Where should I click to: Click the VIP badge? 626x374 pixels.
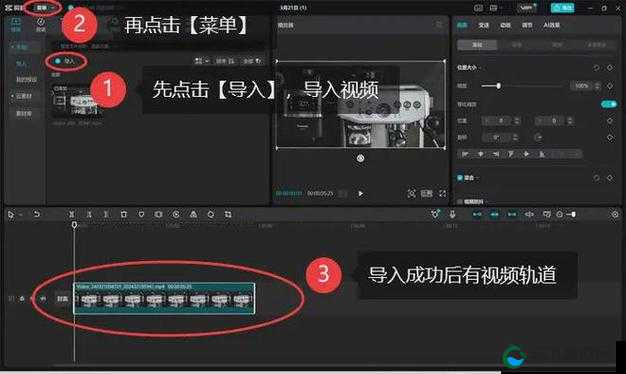pos(527,8)
